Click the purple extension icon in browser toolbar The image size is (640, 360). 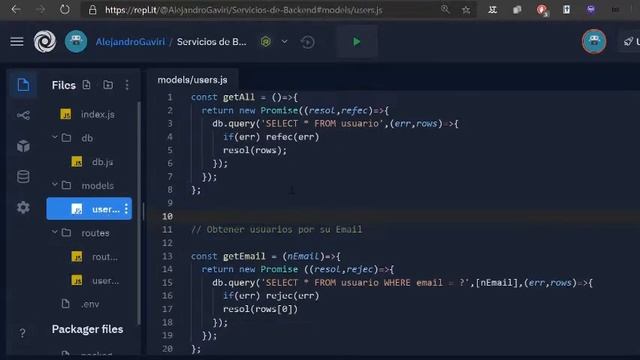[x=591, y=9]
